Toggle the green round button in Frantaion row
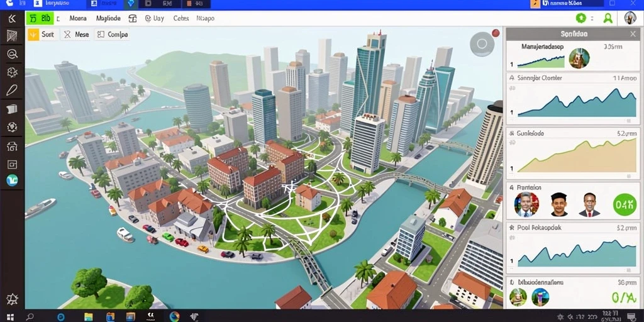Image resolution: width=644 pixels, height=322 pixels. 625,204
